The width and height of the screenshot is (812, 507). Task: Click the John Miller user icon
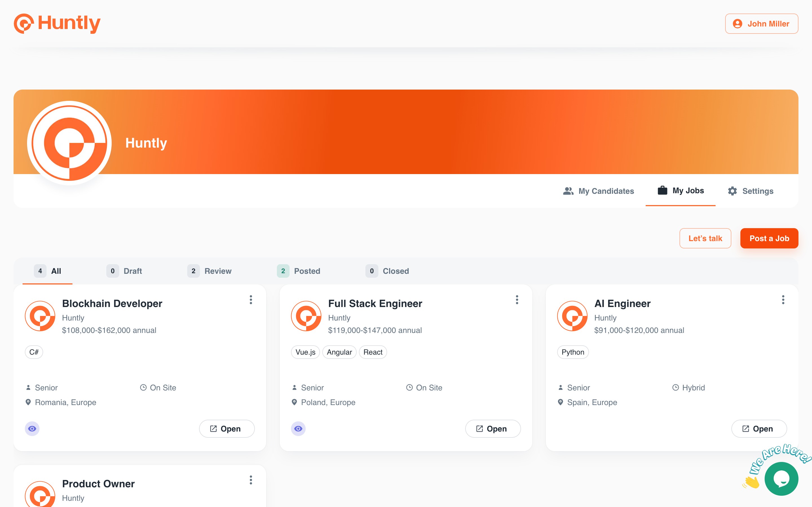coord(737,24)
